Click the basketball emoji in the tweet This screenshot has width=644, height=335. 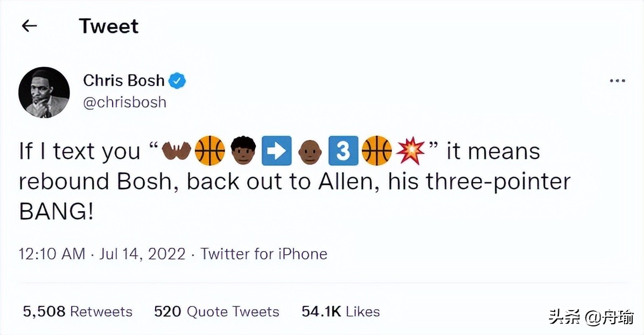210,151
